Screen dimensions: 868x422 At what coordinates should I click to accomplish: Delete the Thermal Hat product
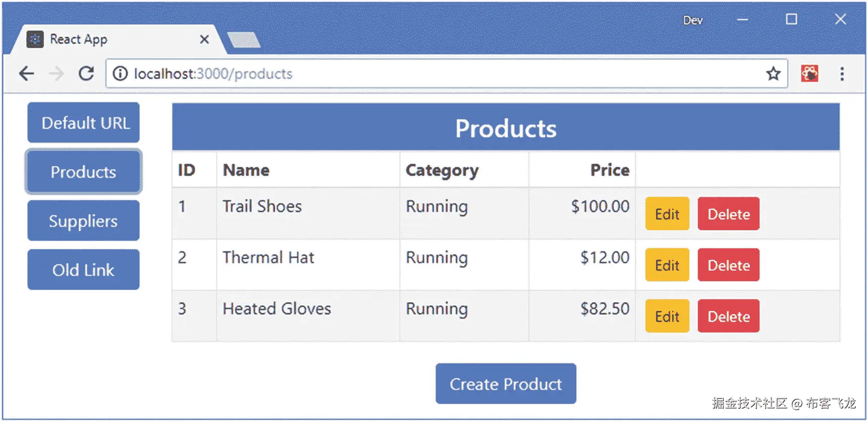point(728,265)
